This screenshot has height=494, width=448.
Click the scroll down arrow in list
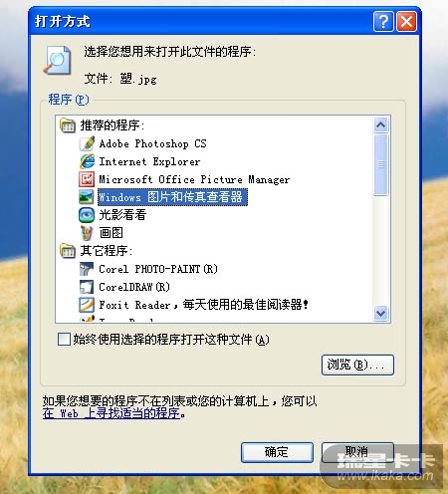[380, 313]
